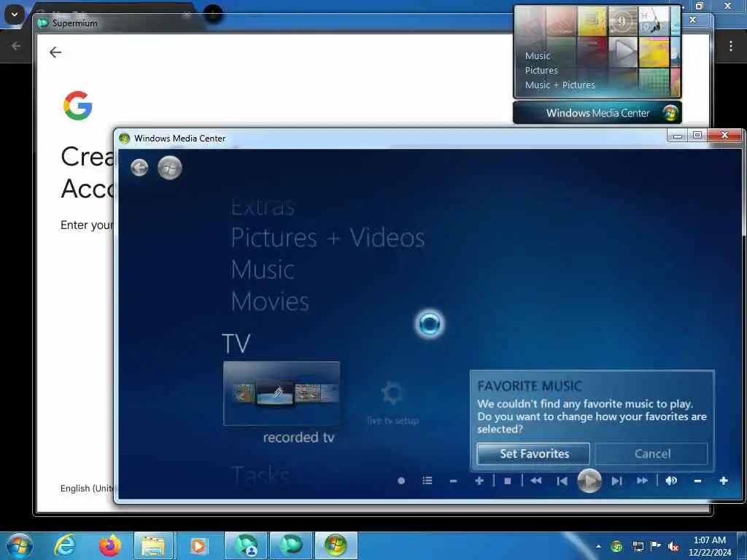The width and height of the screenshot is (747, 560).
Task: Open the recorded tv tile
Action: coord(282,393)
